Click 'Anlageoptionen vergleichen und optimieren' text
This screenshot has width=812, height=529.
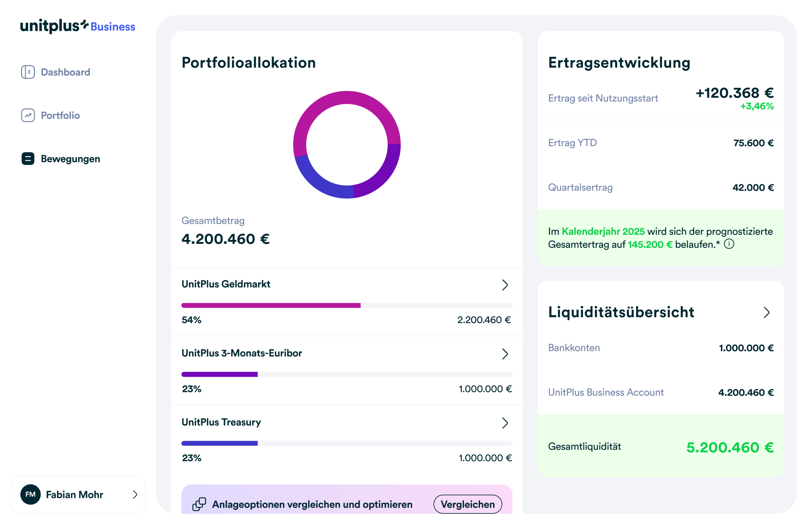tap(312, 504)
